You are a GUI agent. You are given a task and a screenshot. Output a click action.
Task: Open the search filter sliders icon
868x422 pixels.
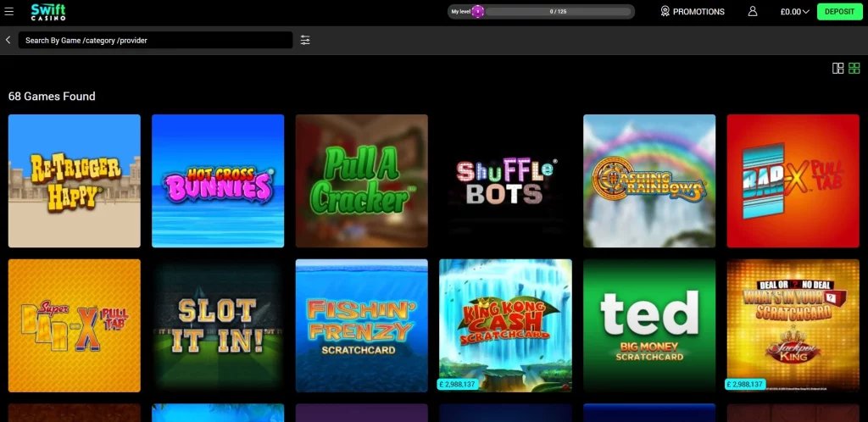[305, 40]
